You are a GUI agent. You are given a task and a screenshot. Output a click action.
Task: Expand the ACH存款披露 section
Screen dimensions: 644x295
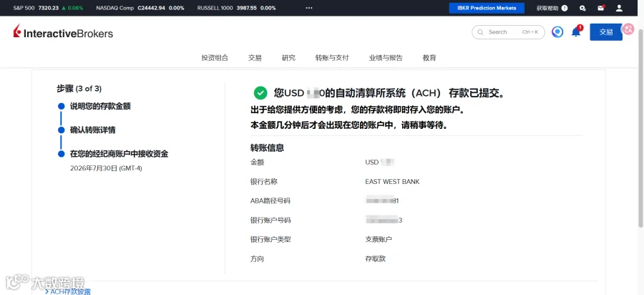click(x=68, y=291)
